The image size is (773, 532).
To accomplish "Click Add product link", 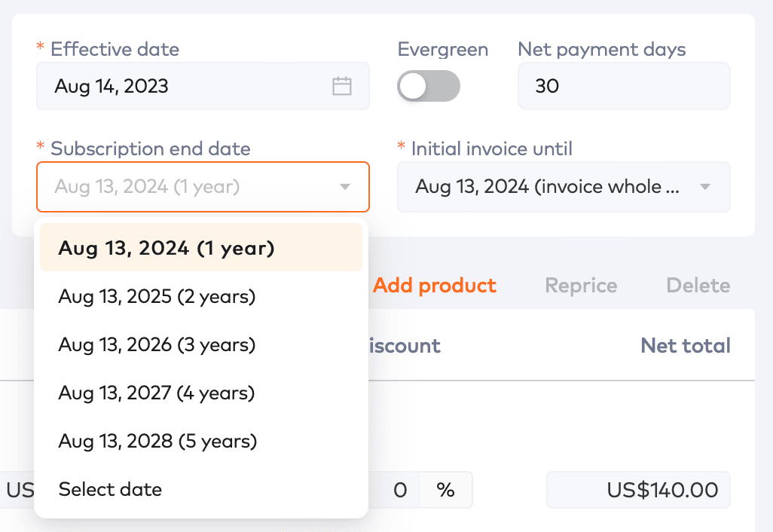I will click(434, 286).
